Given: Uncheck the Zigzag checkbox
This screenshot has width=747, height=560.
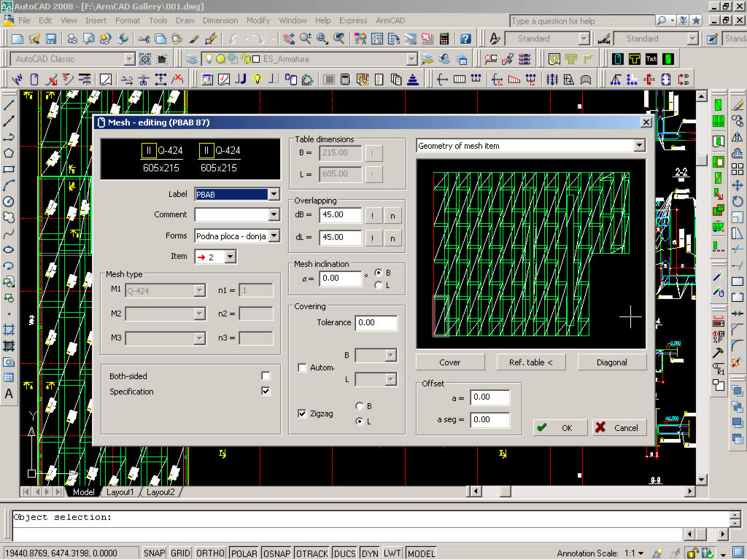Looking at the screenshot, I should point(303,413).
